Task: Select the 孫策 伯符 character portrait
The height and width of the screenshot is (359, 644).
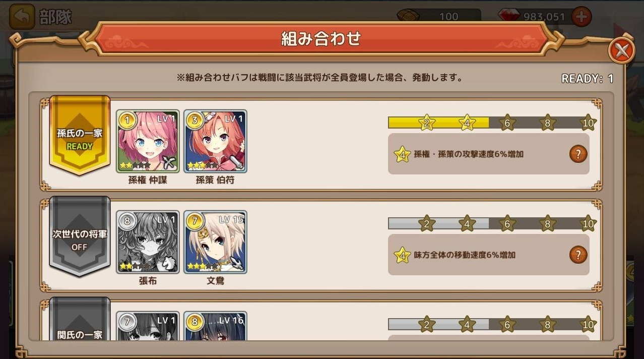Action: [x=216, y=141]
